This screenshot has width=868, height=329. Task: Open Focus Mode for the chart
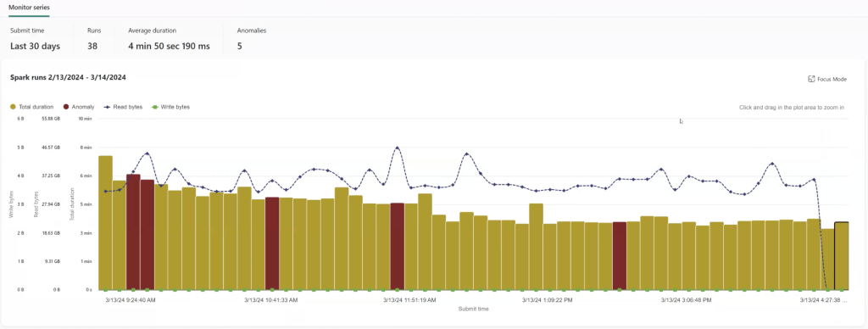pyautogui.click(x=827, y=79)
